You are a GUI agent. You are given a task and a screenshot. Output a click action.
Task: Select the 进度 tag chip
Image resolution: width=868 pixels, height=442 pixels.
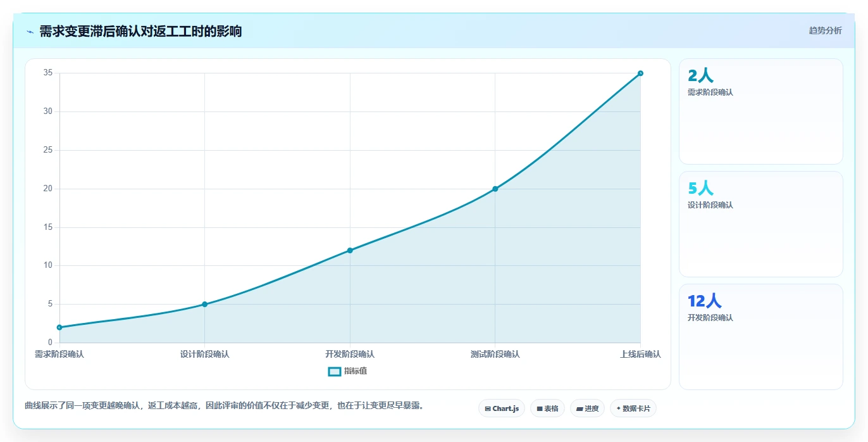point(587,408)
